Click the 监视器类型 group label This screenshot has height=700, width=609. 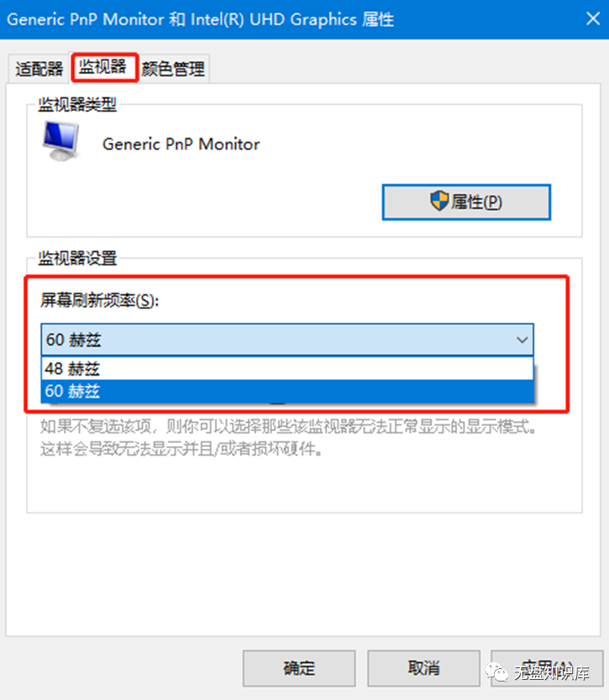pyautogui.click(x=77, y=104)
